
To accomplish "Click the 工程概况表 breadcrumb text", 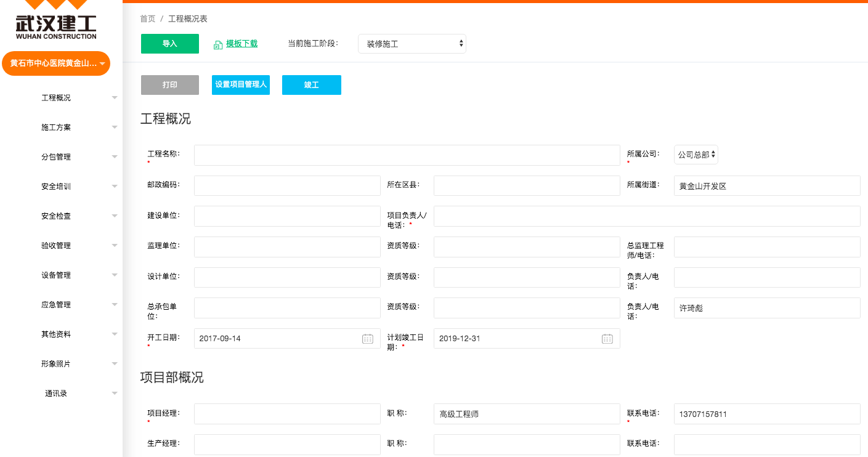I will (188, 19).
